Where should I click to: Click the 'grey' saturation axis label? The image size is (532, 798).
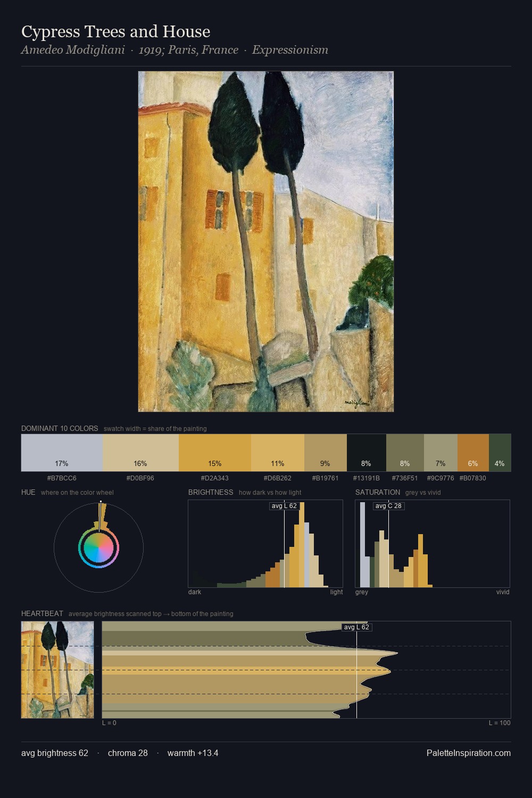(362, 592)
